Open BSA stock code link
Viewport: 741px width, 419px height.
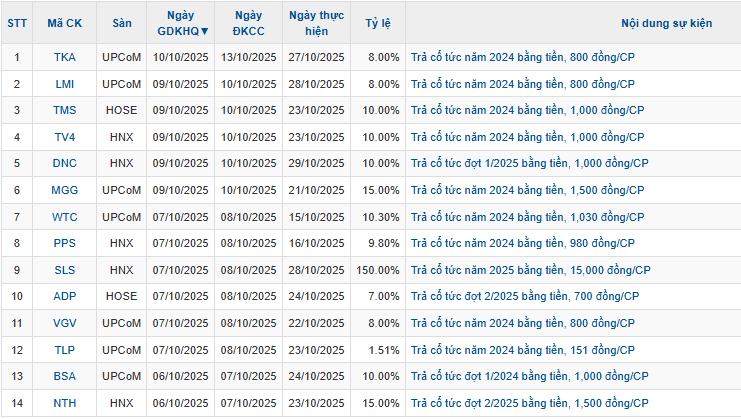64,376
